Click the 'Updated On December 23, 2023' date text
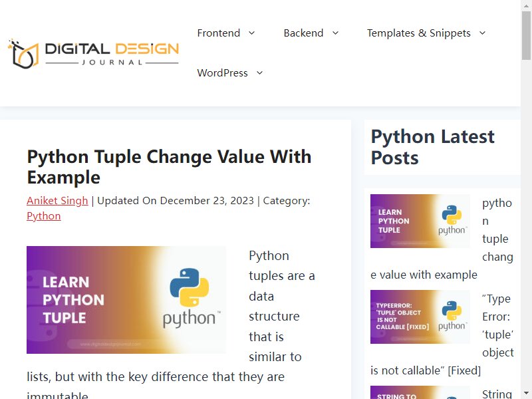Image resolution: width=532 pixels, height=399 pixels. (x=176, y=201)
